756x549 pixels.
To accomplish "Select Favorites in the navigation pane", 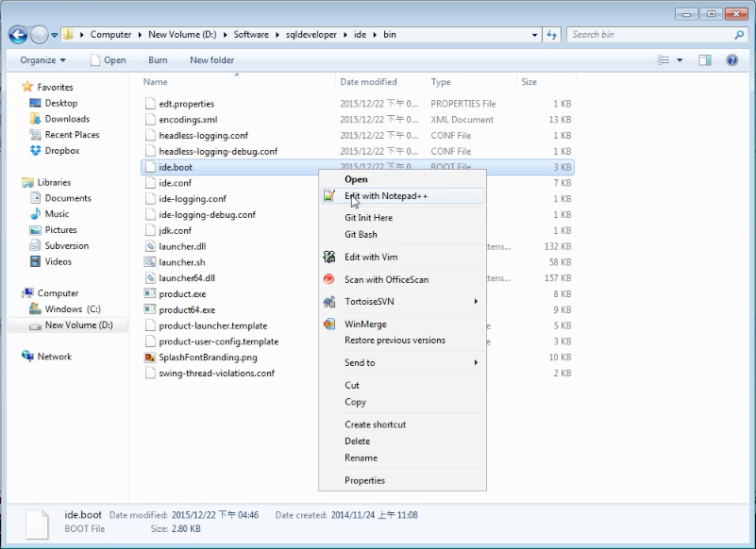I will (x=48, y=87).
